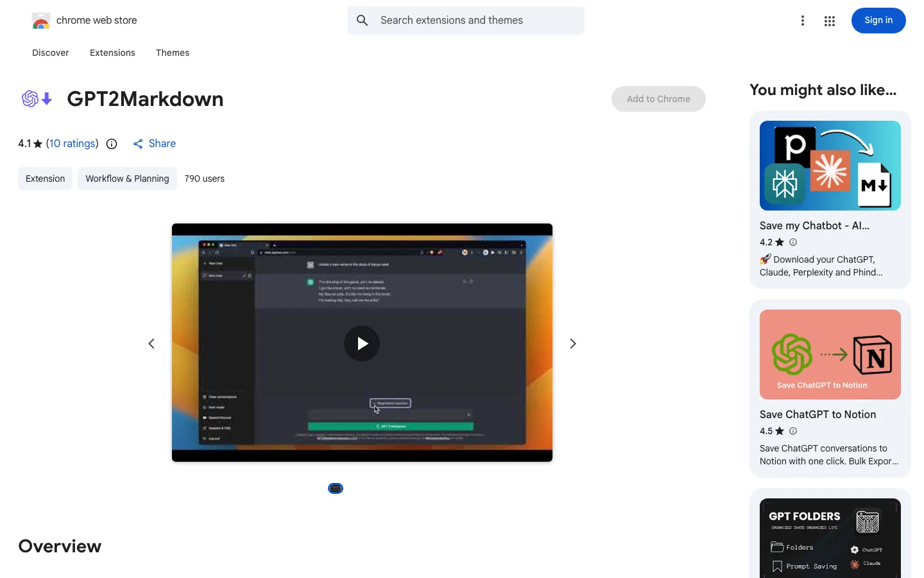Screen dimensions: 924x578
Task: Click the search magnifier icon
Action: tap(363, 21)
